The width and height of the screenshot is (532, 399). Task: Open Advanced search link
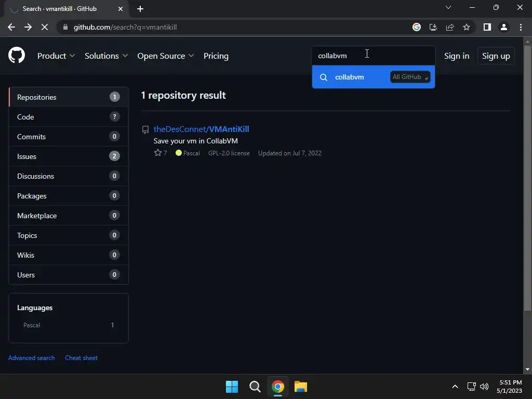pyautogui.click(x=31, y=358)
